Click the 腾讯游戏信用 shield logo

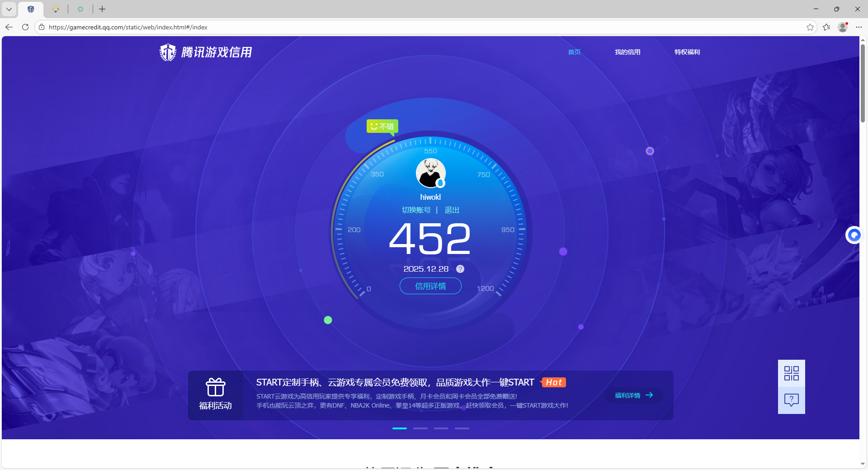click(x=168, y=52)
